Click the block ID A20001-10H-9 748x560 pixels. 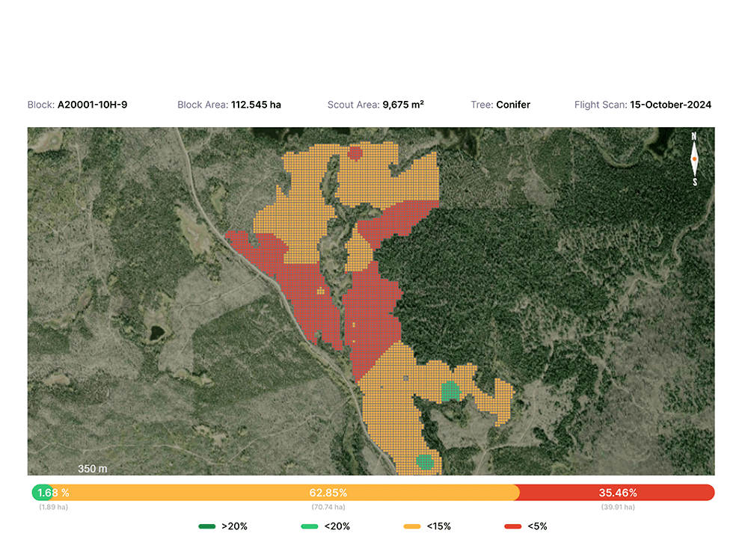click(92, 105)
